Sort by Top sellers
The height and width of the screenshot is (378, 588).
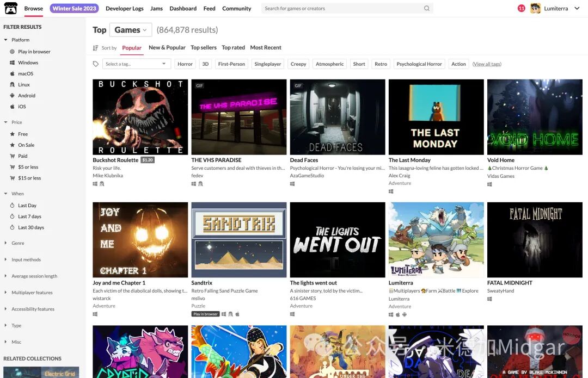coord(204,47)
